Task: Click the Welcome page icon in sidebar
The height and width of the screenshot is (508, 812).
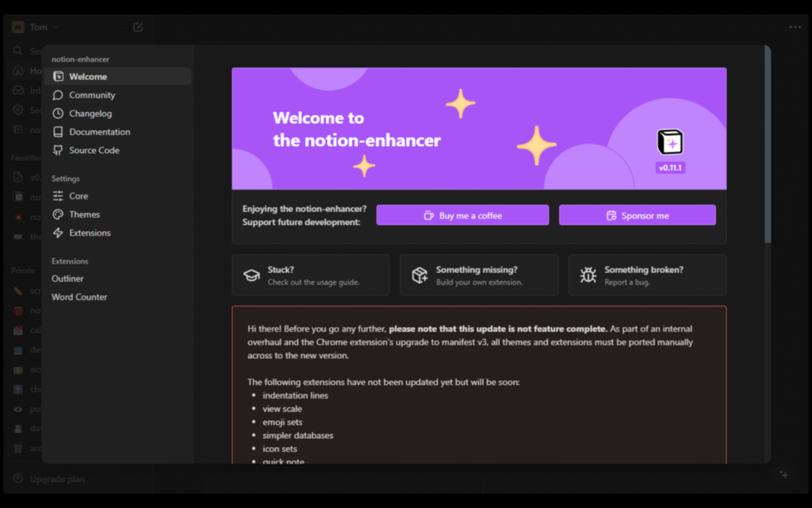Action: (x=58, y=77)
